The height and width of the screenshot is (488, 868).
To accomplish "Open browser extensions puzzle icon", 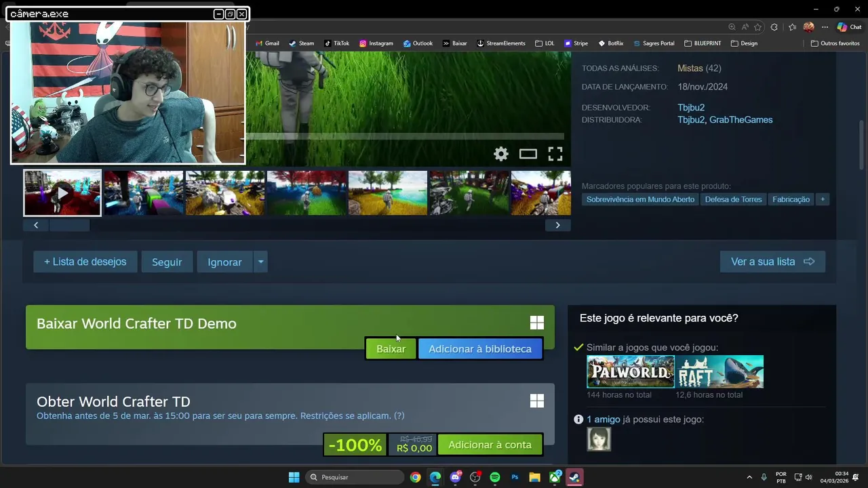I will (x=774, y=27).
